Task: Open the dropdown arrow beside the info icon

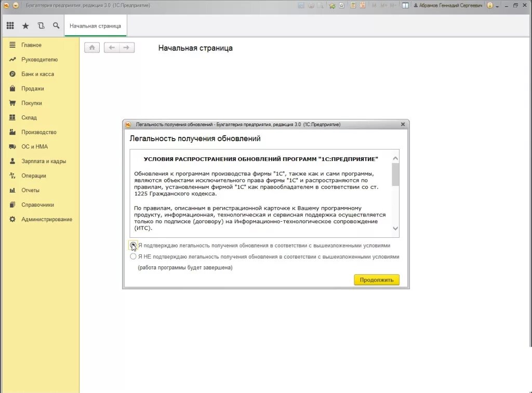Action: coord(497,6)
